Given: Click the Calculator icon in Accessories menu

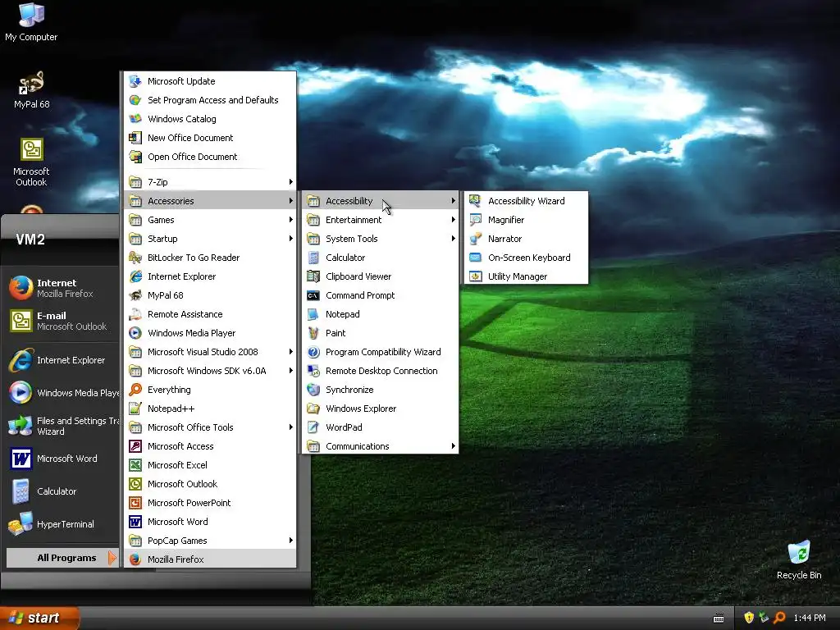Looking at the screenshot, I should pos(313,258).
